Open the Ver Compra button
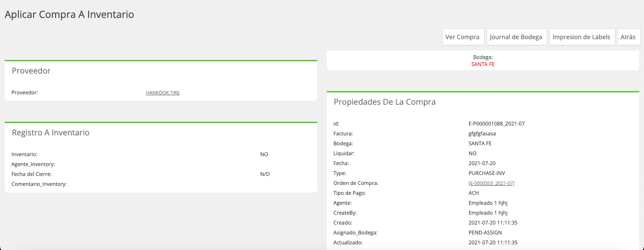Viewport: 644px width, 250px height. click(462, 37)
